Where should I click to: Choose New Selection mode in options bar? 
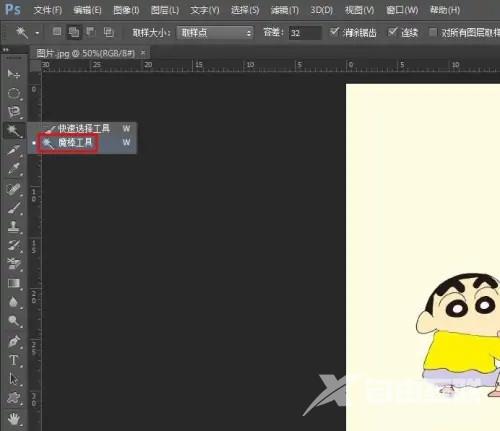click(x=57, y=32)
